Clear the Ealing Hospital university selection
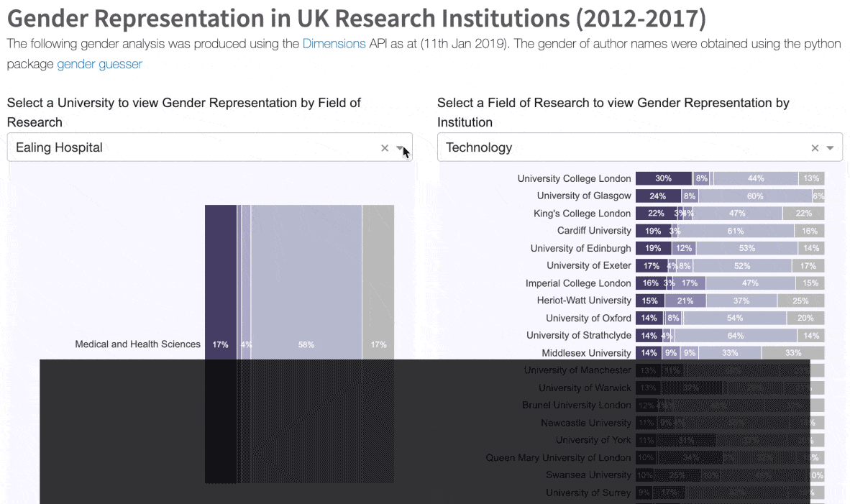 385,147
